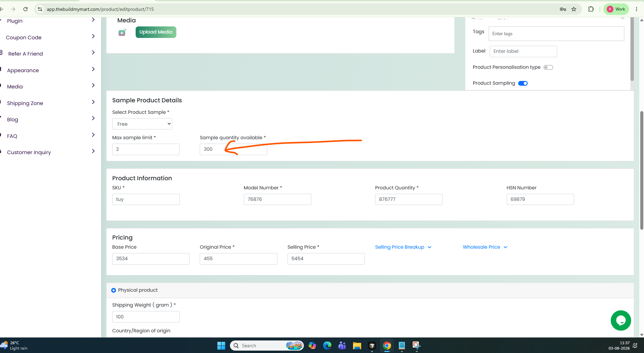Open the browser extensions puzzle icon
The width and height of the screenshot is (644, 353).
coord(591,9)
